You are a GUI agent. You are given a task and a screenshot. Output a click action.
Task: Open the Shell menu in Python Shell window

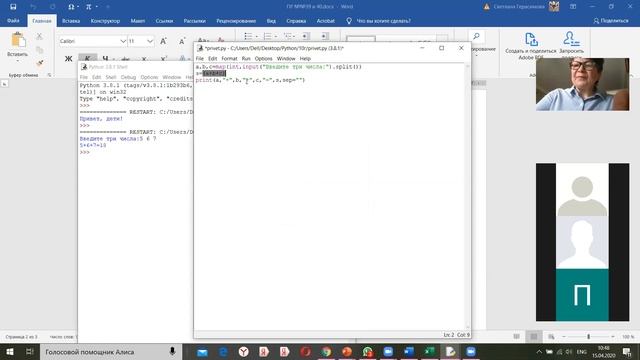tap(111, 77)
